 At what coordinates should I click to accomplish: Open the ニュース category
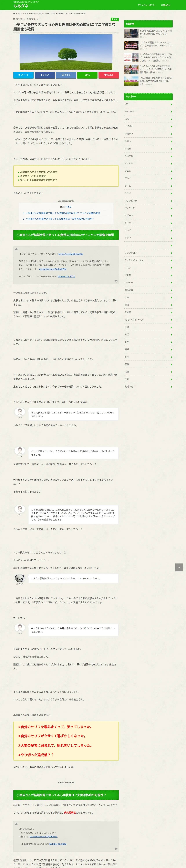(x=148, y=245)
